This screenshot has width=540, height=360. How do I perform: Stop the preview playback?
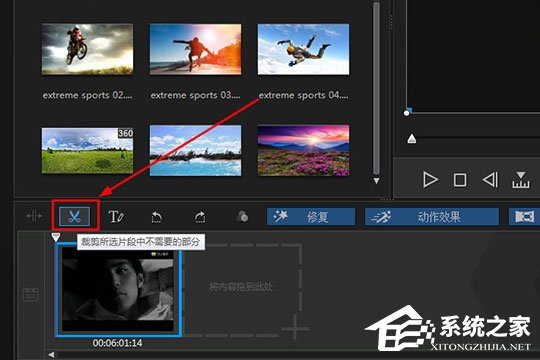460,180
